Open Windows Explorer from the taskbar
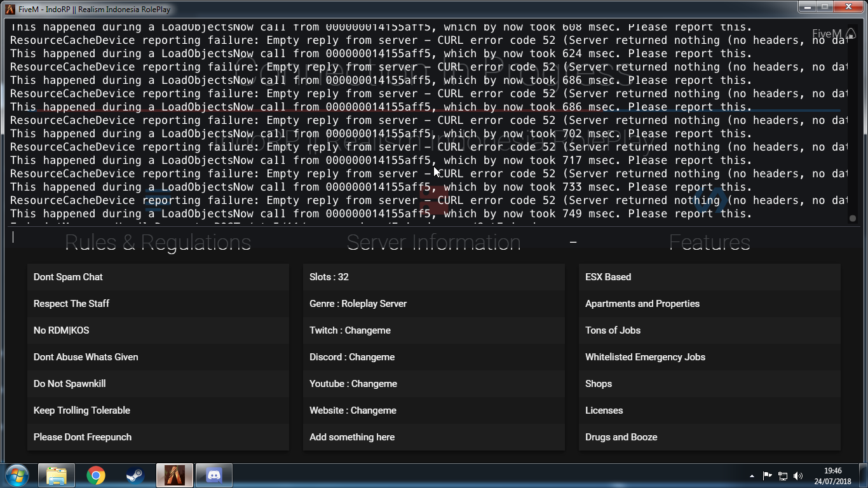Viewport: 868px width, 488px height. click(x=57, y=475)
